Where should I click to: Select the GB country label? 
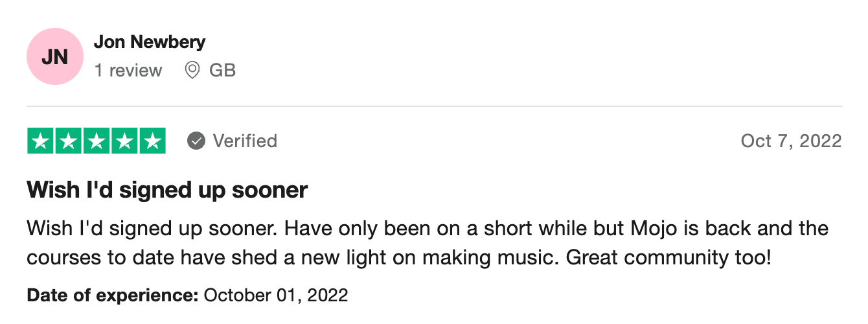[222, 70]
